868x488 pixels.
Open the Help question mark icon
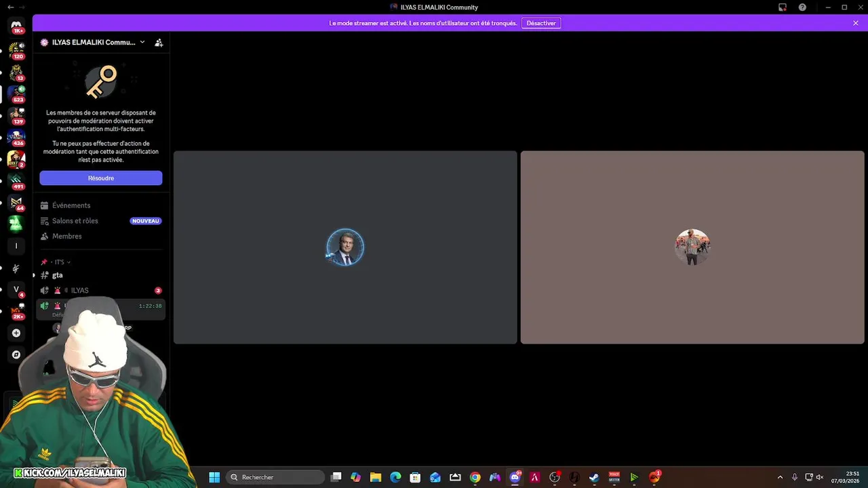click(x=803, y=7)
